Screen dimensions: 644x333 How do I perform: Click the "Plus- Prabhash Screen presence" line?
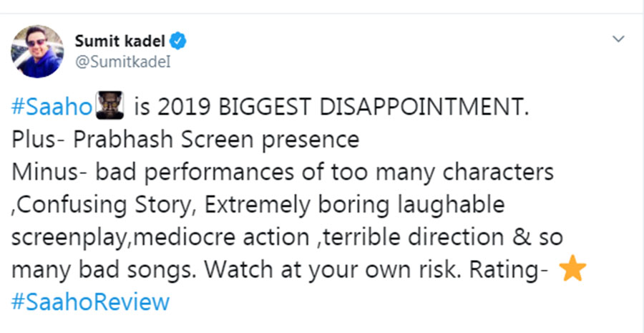(185, 140)
